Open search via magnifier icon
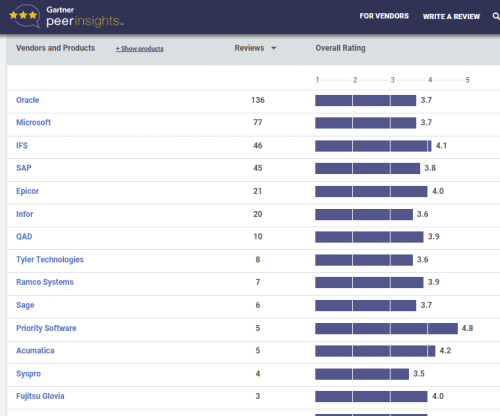Viewport: 500px width, 416px height. pyautogui.click(x=496, y=16)
